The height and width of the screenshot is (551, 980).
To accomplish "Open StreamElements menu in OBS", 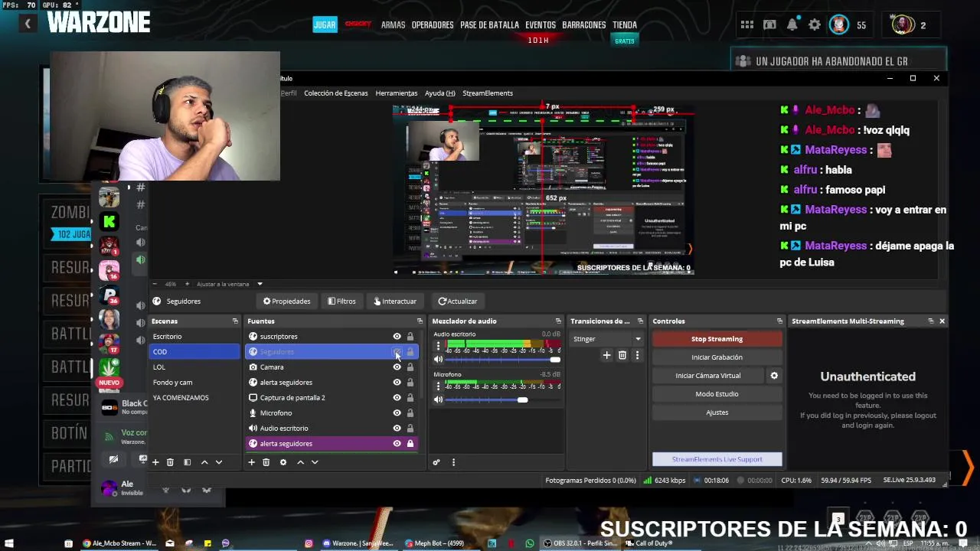I will pos(488,93).
